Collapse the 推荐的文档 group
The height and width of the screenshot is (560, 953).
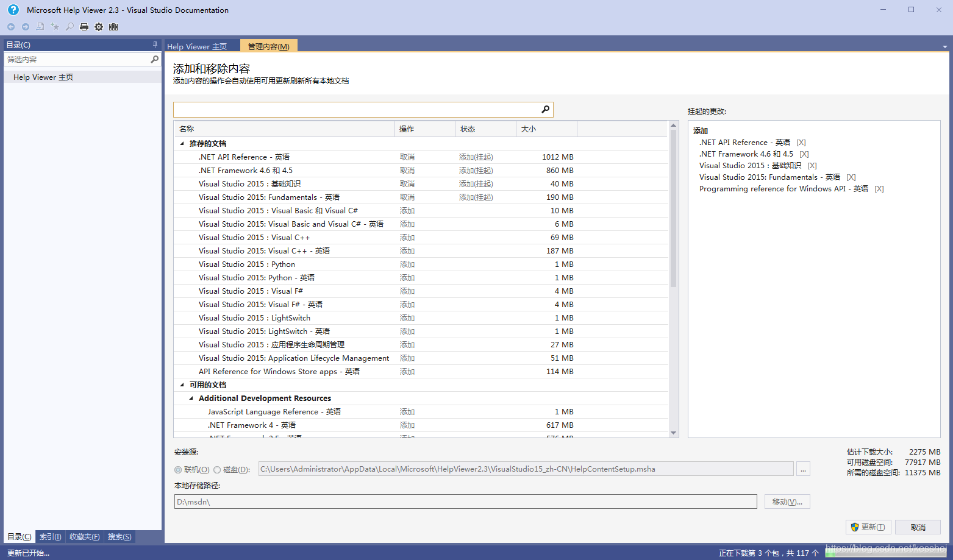[x=182, y=144]
